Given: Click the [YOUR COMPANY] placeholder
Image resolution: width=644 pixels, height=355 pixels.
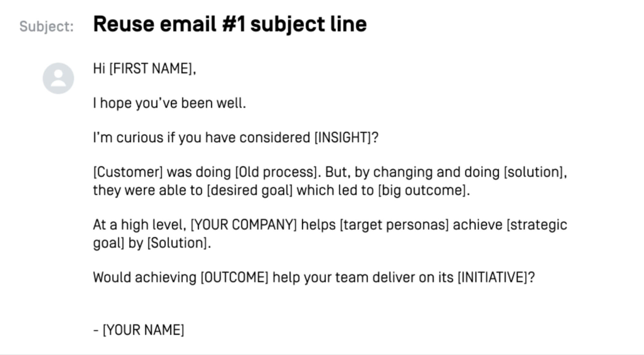Looking at the screenshot, I should tap(244, 225).
